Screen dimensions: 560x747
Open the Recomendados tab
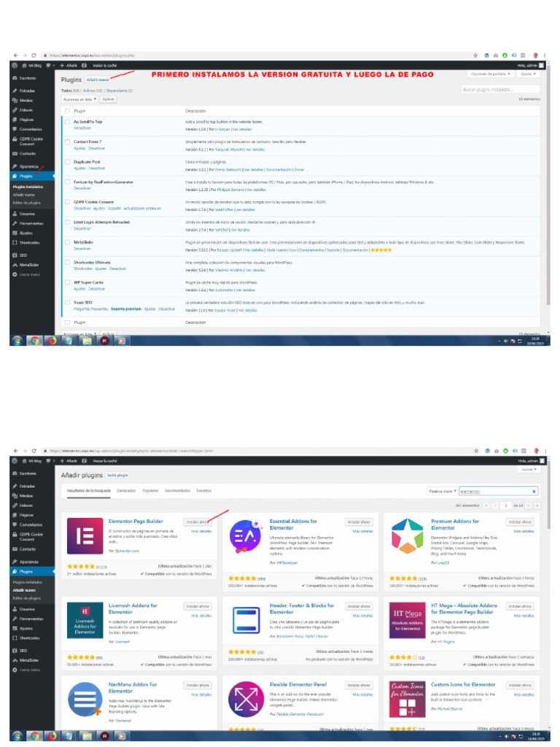(177, 491)
